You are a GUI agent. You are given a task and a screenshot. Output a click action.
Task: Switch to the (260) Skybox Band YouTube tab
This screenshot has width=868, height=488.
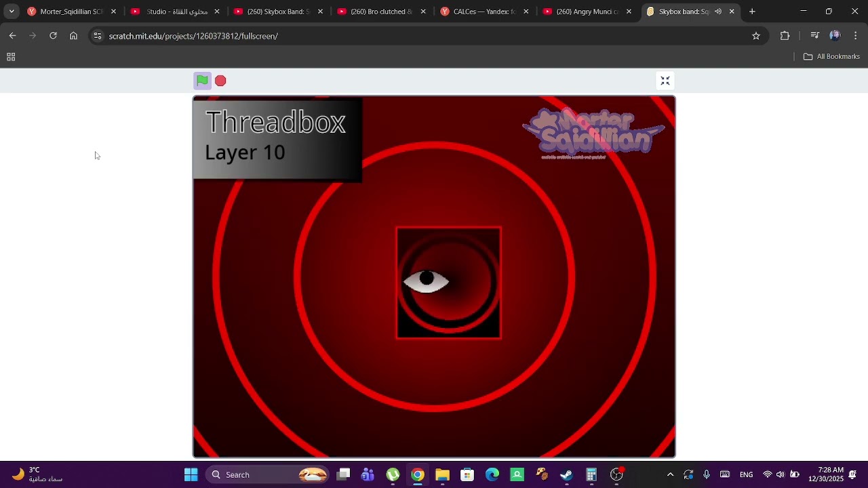(x=278, y=12)
